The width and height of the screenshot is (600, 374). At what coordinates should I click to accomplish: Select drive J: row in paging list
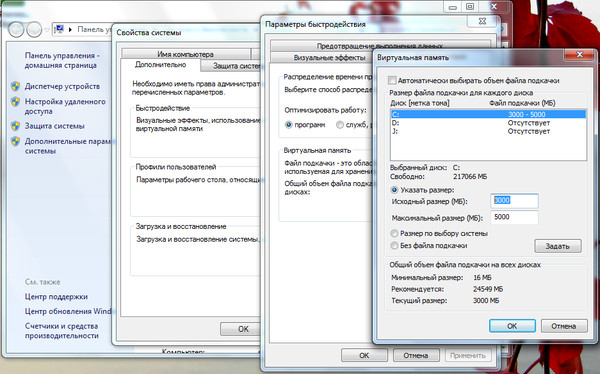click(488, 131)
